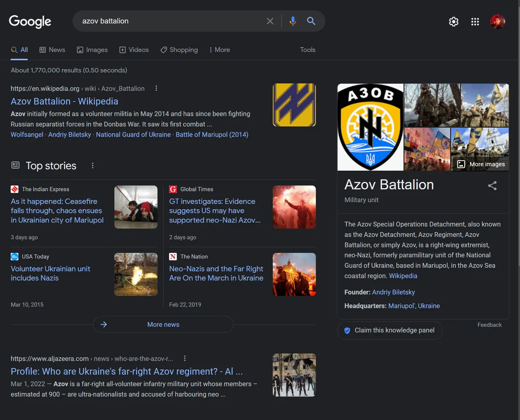Expand the More search categories menu
This screenshot has height=420, width=520.
pyautogui.click(x=219, y=50)
